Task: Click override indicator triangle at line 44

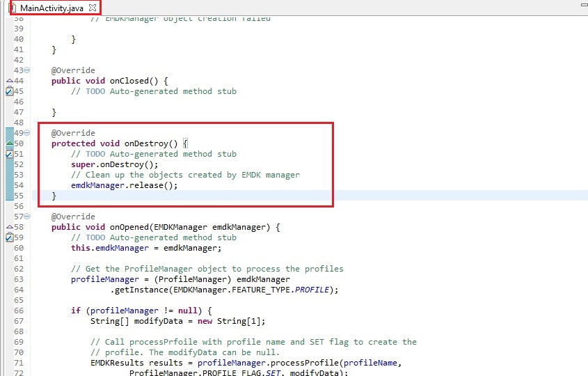Action: [x=8, y=81]
